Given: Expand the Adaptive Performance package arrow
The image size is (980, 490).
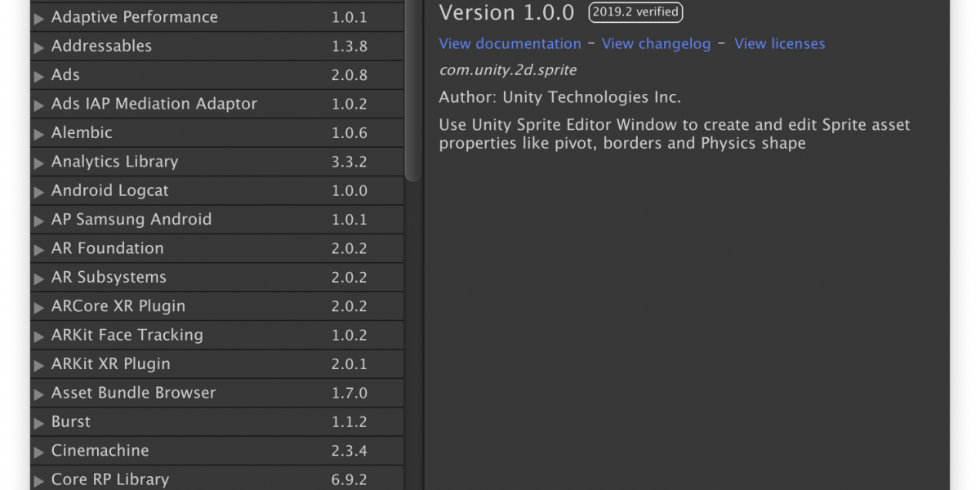Looking at the screenshot, I should point(38,18).
